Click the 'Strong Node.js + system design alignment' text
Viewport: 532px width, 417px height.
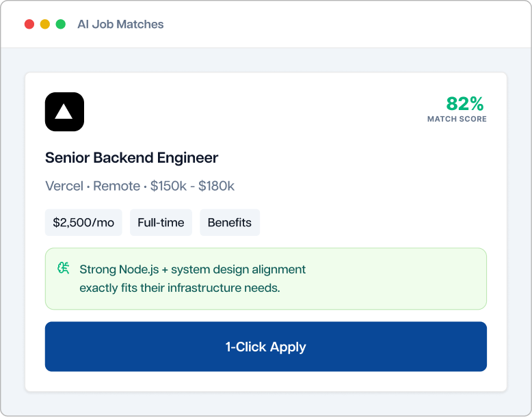tap(193, 269)
